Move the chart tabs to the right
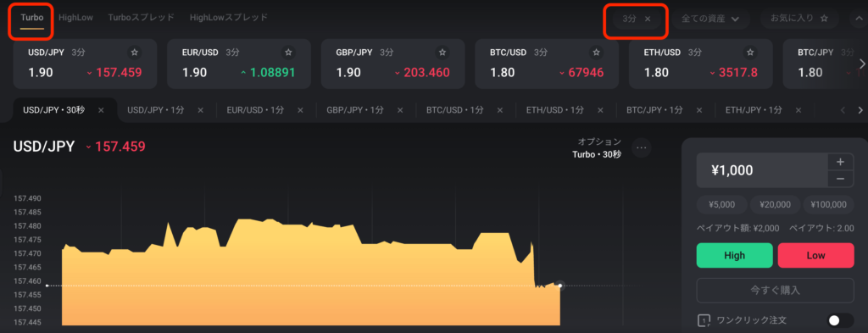The image size is (868, 333). (860, 110)
